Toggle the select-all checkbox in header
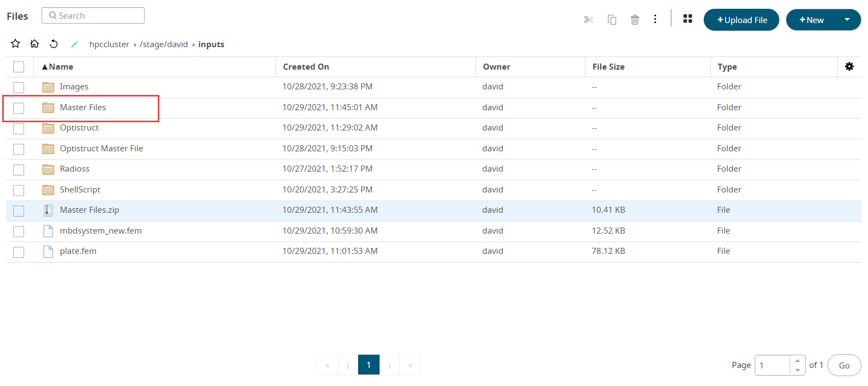Image resolution: width=868 pixels, height=386 pixels. 19,67
